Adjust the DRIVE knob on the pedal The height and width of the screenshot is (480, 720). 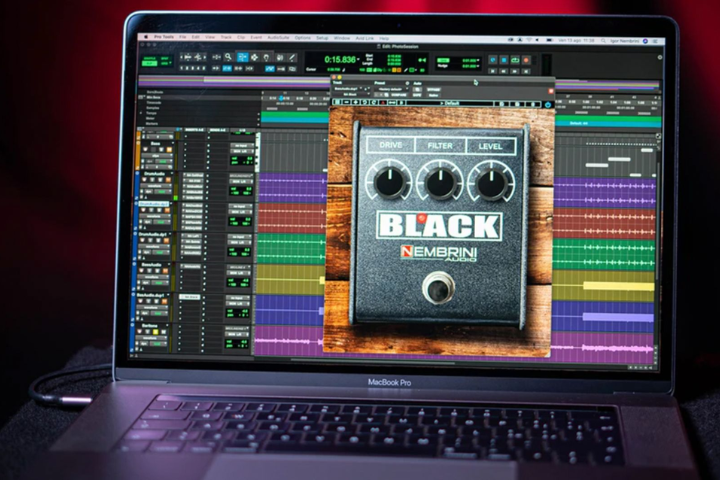tap(389, 182)
